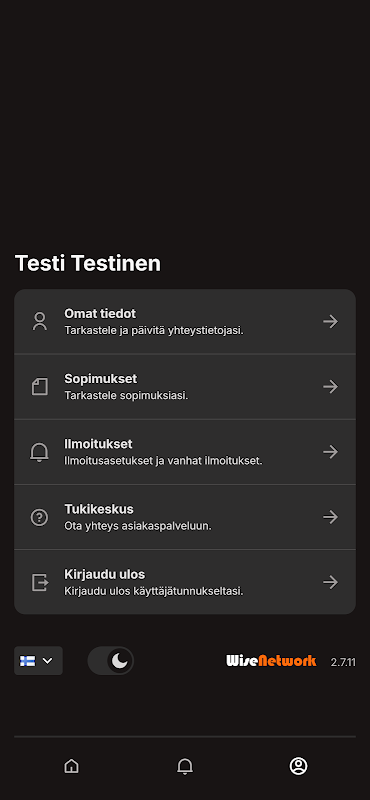Toggle the dark mode moon switch

click(111, 661)
